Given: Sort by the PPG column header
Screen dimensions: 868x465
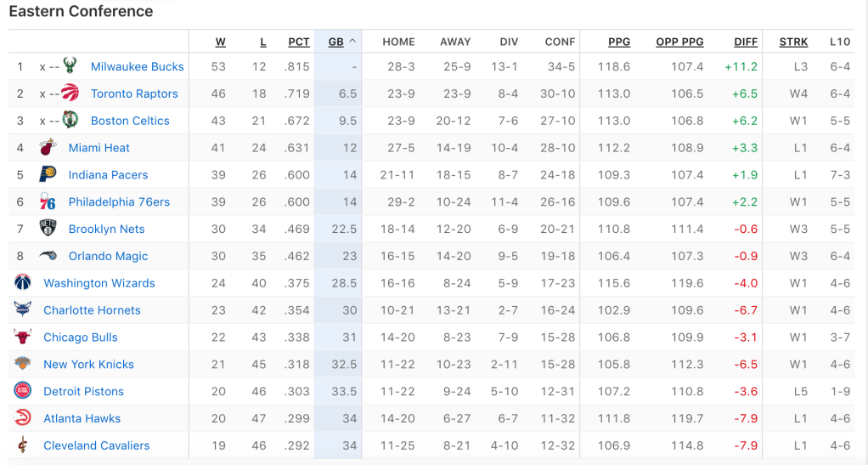Looking at the screenshot, I should point(618,42).
